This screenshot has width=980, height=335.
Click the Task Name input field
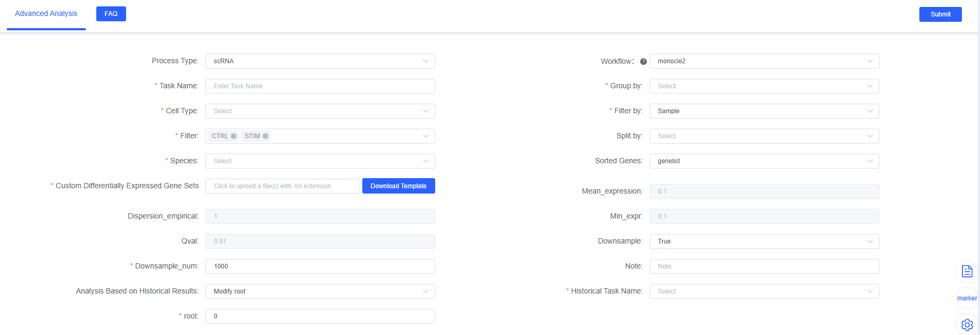pyautogui.click(x=320, y=86)
